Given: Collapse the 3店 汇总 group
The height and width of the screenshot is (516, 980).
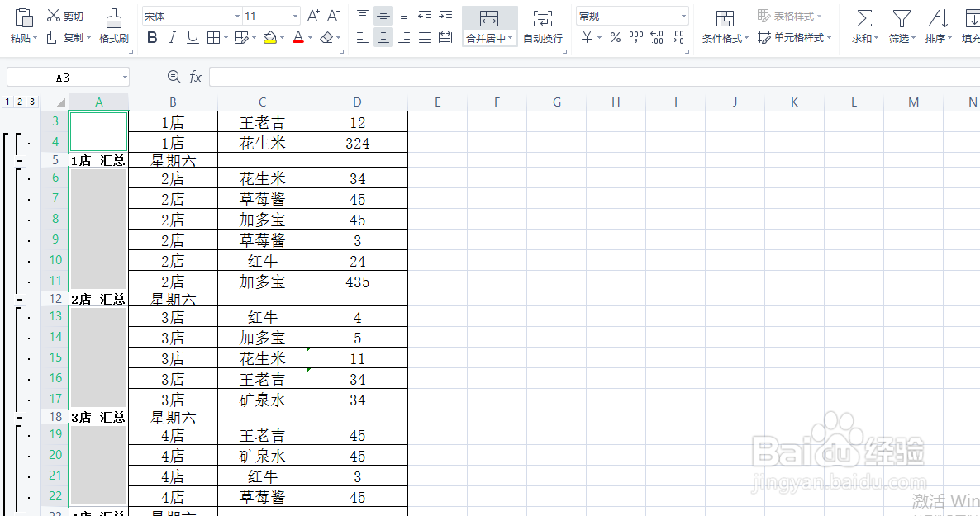Looking at the screenshot, I should 20,417.
